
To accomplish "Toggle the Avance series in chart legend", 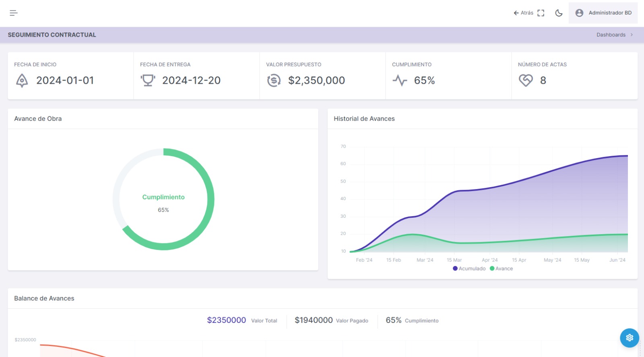I will pos(502,268).
